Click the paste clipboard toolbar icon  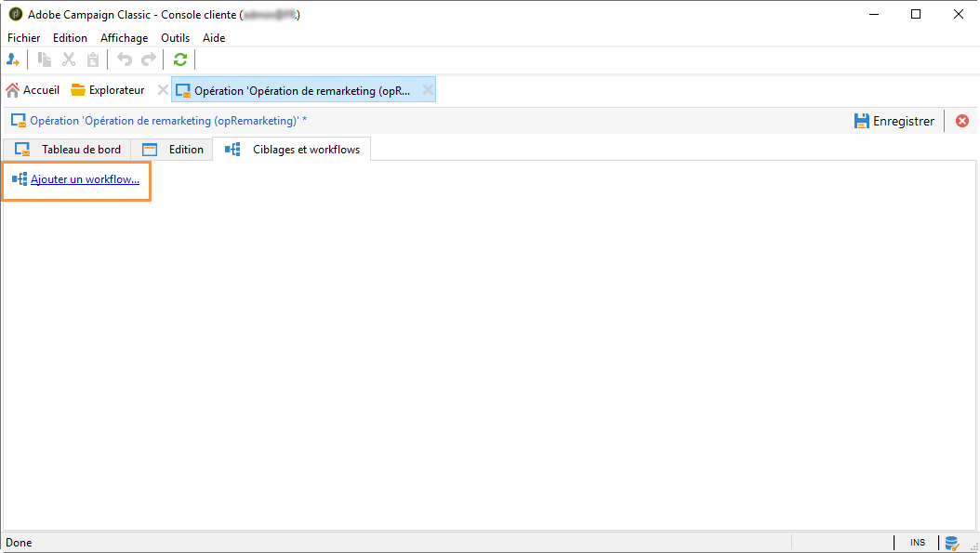pyautogui.click(x=92, y=59)
